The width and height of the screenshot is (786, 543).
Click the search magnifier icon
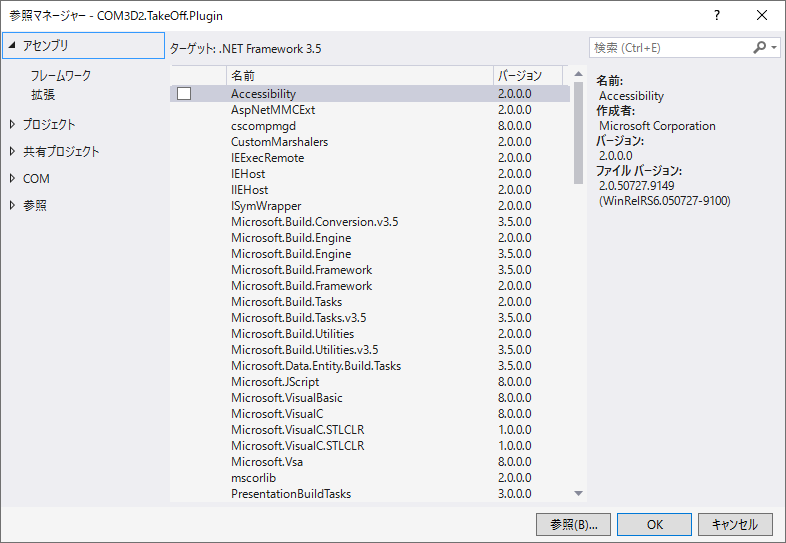(760, 47)
